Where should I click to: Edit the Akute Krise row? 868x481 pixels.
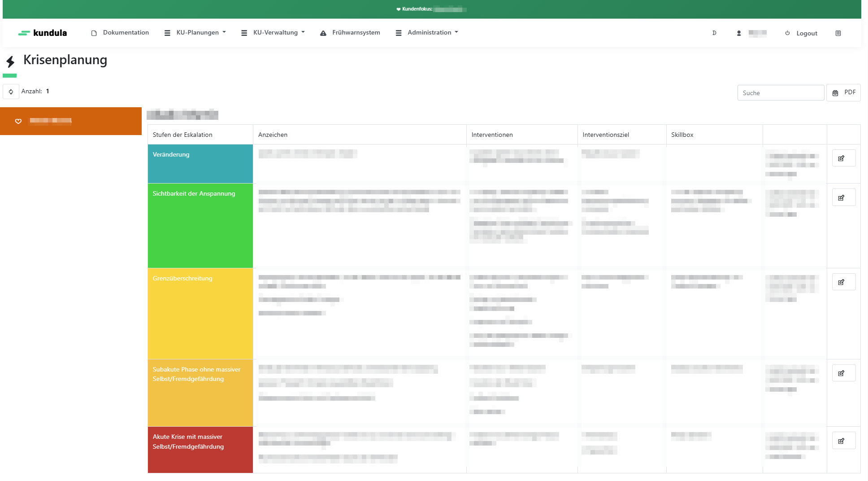click(843, 441)
